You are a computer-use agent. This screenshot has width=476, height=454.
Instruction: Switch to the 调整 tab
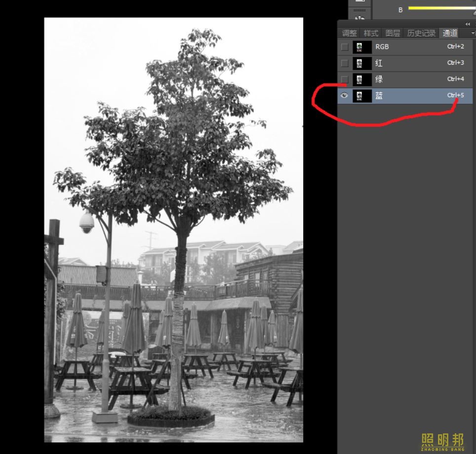coord(349,33)
